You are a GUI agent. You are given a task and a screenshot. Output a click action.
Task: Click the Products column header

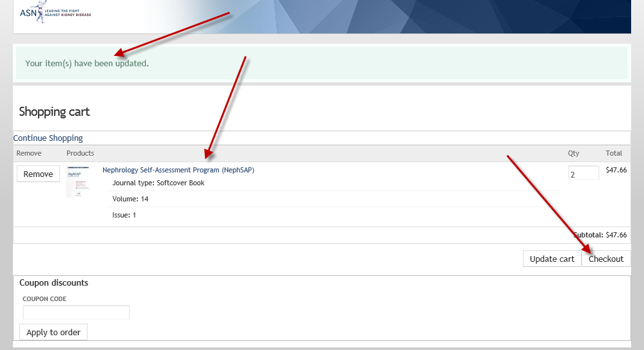80,153
